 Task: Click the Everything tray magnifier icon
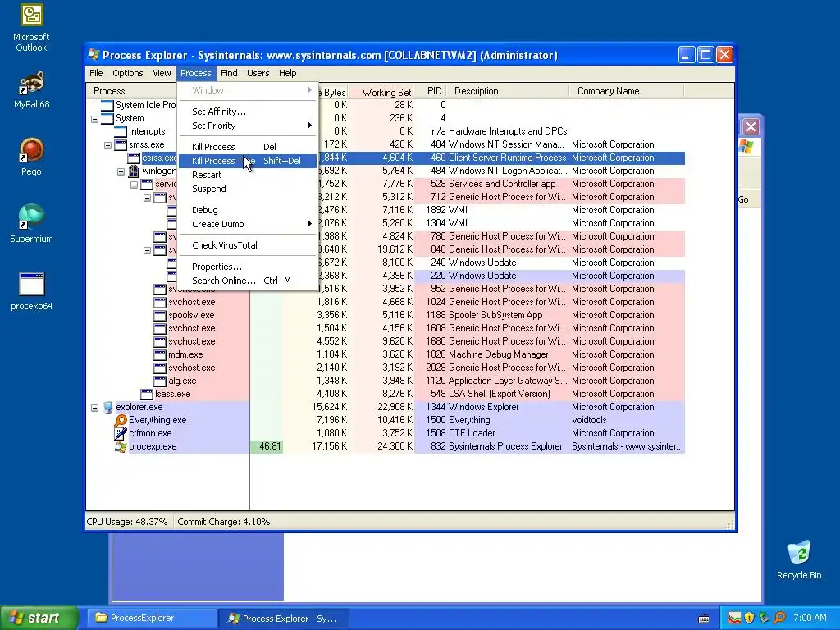780,619
